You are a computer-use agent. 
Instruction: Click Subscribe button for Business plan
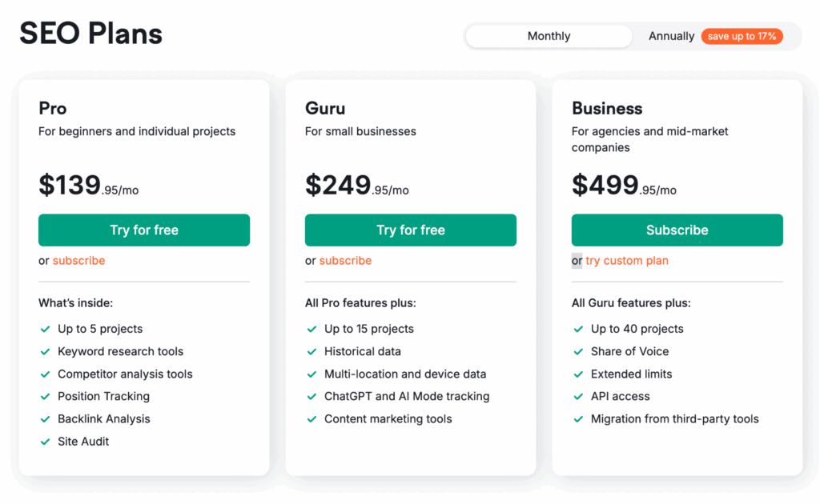[677, 230]
